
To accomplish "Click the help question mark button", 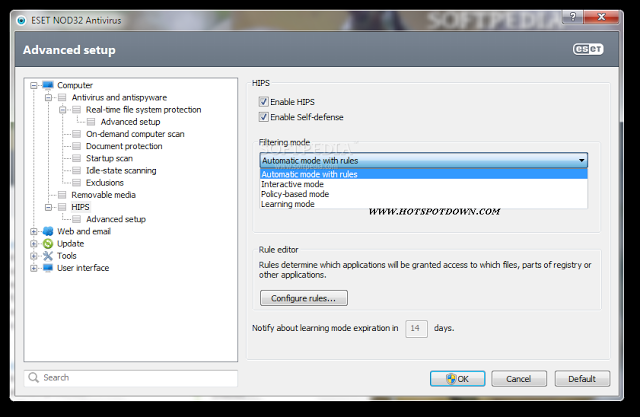I will tap(573, 17).
